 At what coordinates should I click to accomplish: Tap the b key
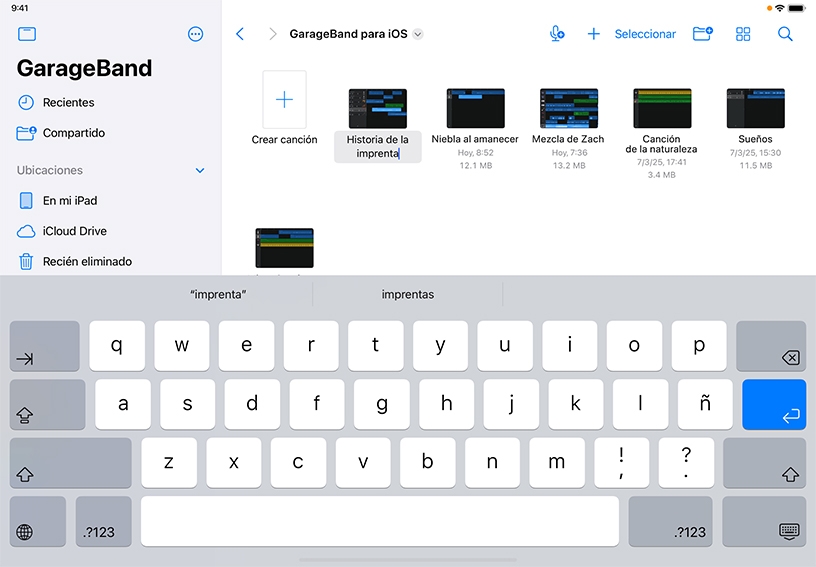tap(428, 463)
